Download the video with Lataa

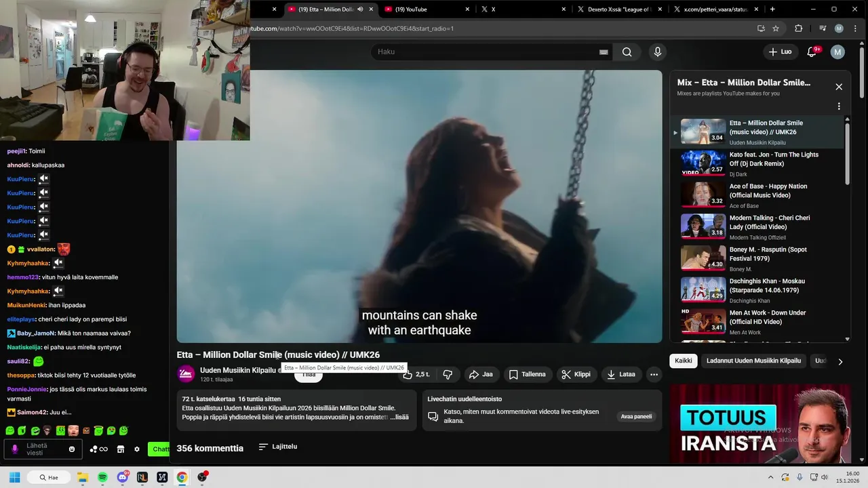pos(621,374)
